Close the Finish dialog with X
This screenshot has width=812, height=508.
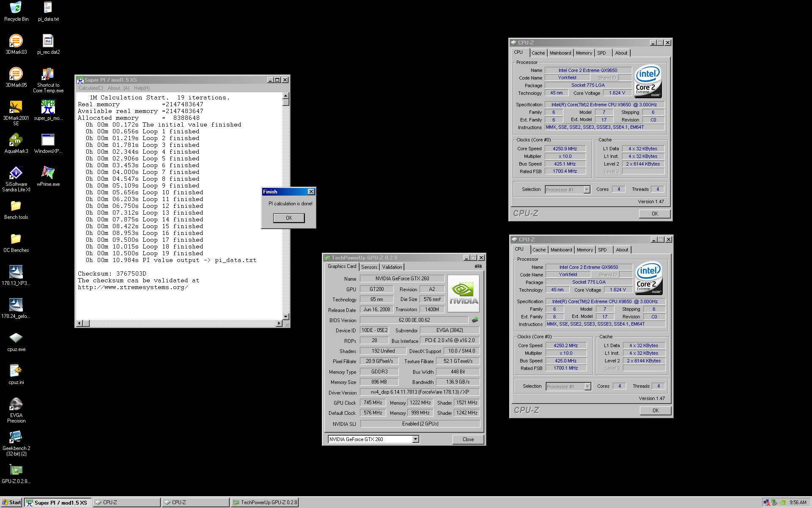pyautogui.click(x=311, y=192)
